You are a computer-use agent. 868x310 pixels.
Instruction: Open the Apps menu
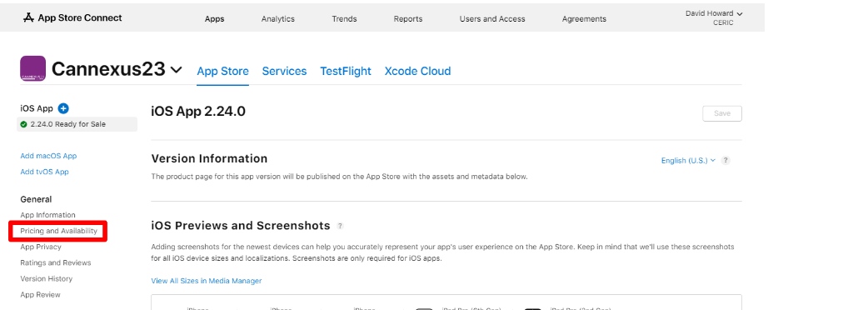[x=214, y=19]
